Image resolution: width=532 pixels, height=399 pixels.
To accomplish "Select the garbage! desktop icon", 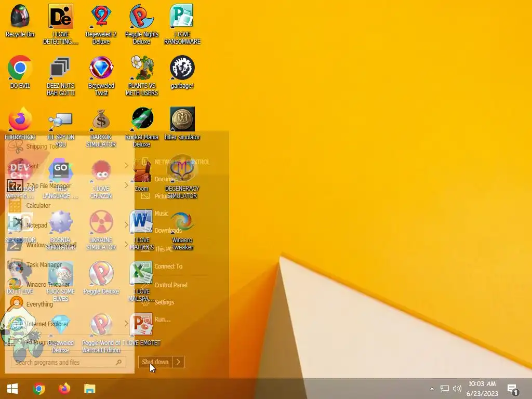I will [182, 72].
